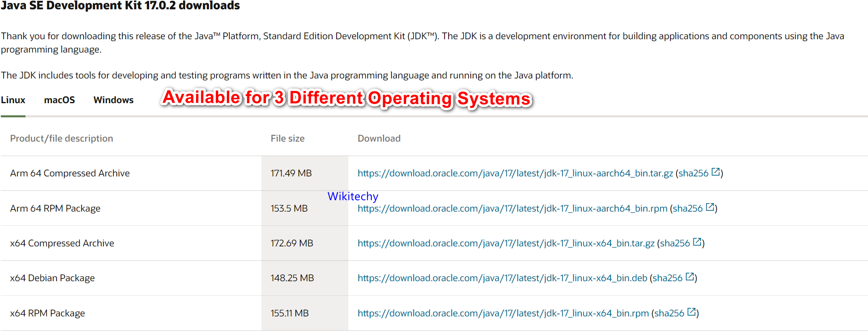Download the x64 Debian Package deb link
Screen dimensions: 868x333
point(502,278)
